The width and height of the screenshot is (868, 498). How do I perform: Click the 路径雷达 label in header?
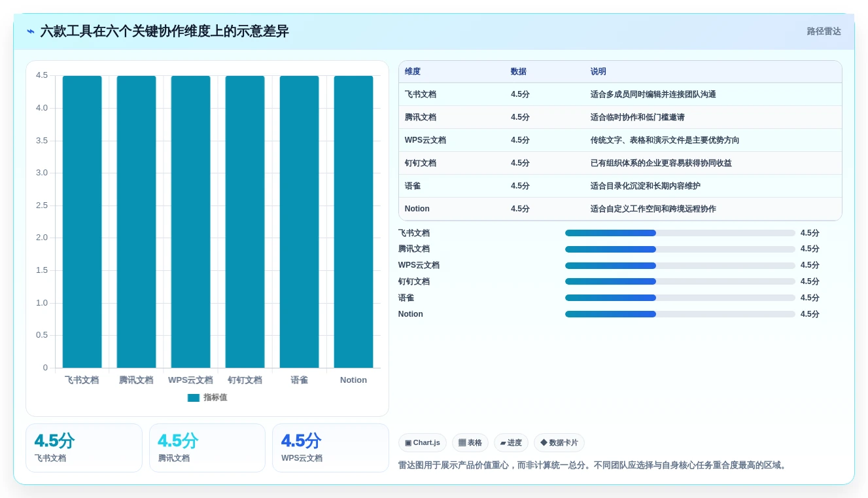click(x=824, y=31)
